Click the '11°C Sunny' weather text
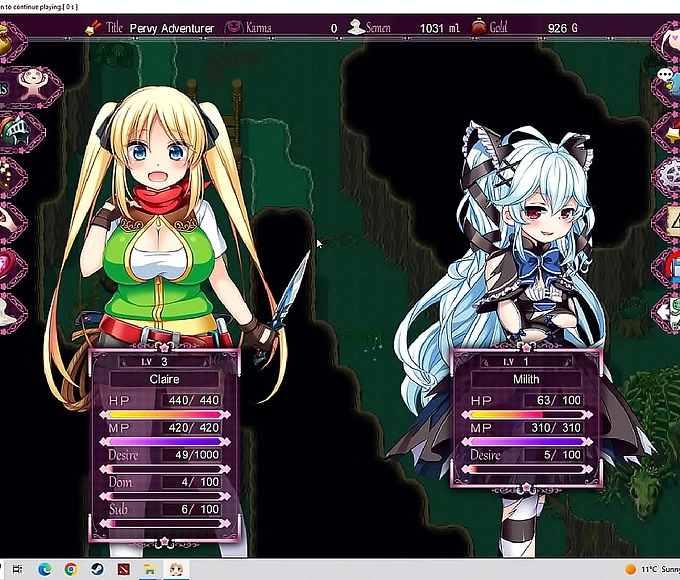The image size is (680, 580). click(x=660, y=569)
